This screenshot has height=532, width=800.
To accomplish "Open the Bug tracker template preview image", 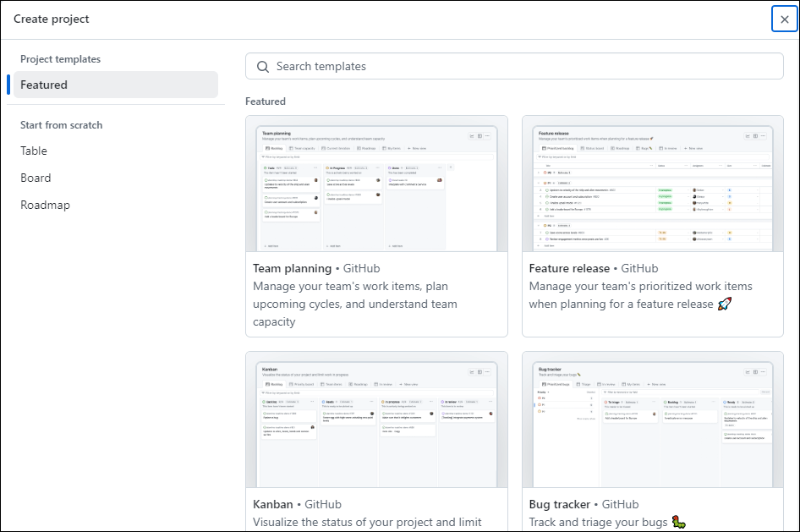I will point(652,421).
